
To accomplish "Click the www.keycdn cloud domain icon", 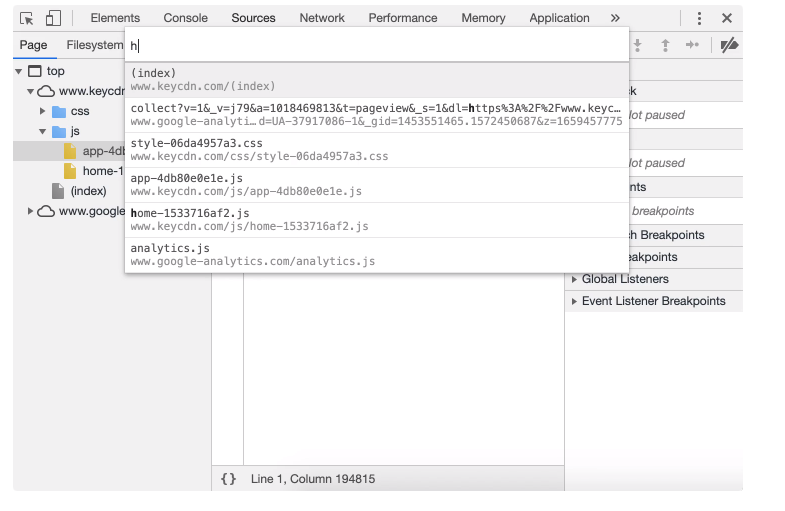I will point(46,91).
